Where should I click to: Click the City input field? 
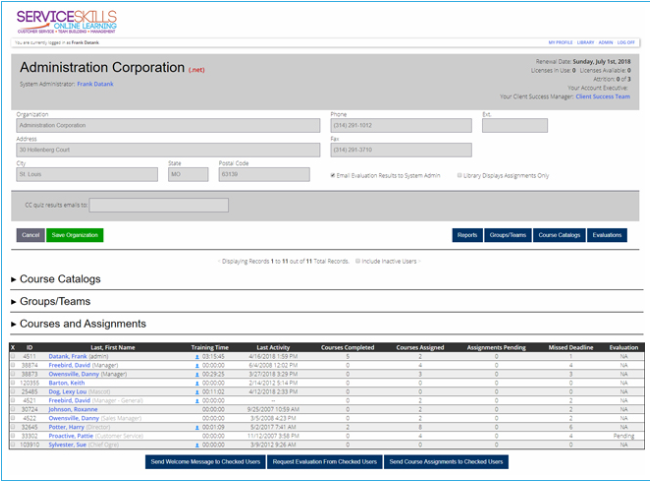tap(87, 175)
